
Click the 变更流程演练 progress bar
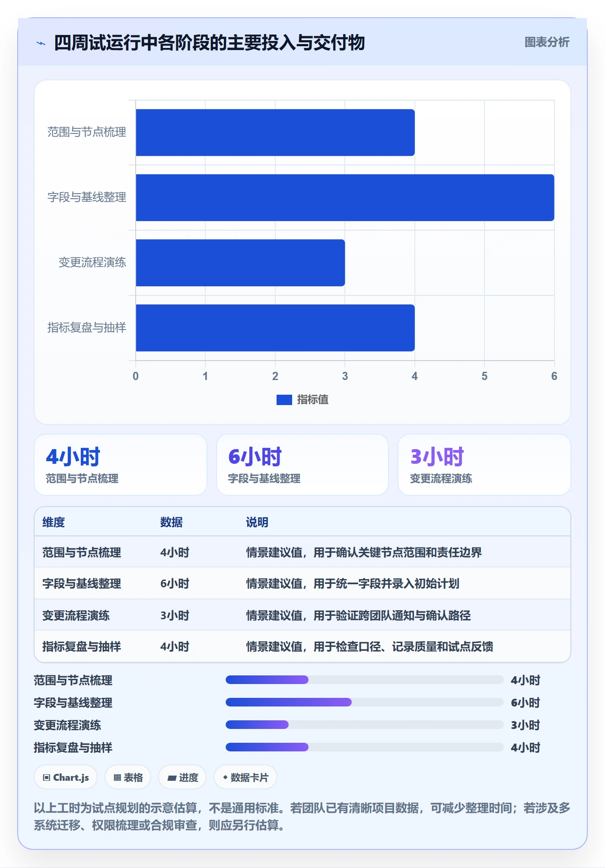coord(364,725)
